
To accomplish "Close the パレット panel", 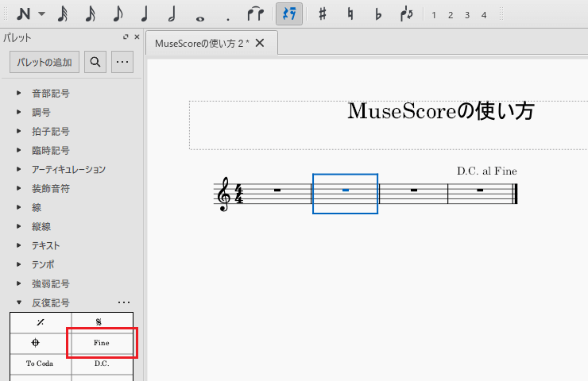I will tap(137, 37).
